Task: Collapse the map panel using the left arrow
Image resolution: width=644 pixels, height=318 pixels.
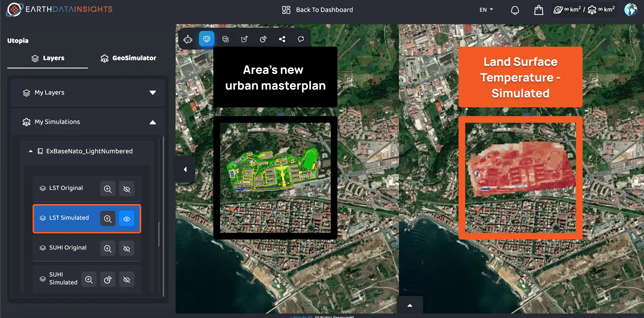Action: click(185, 169)
